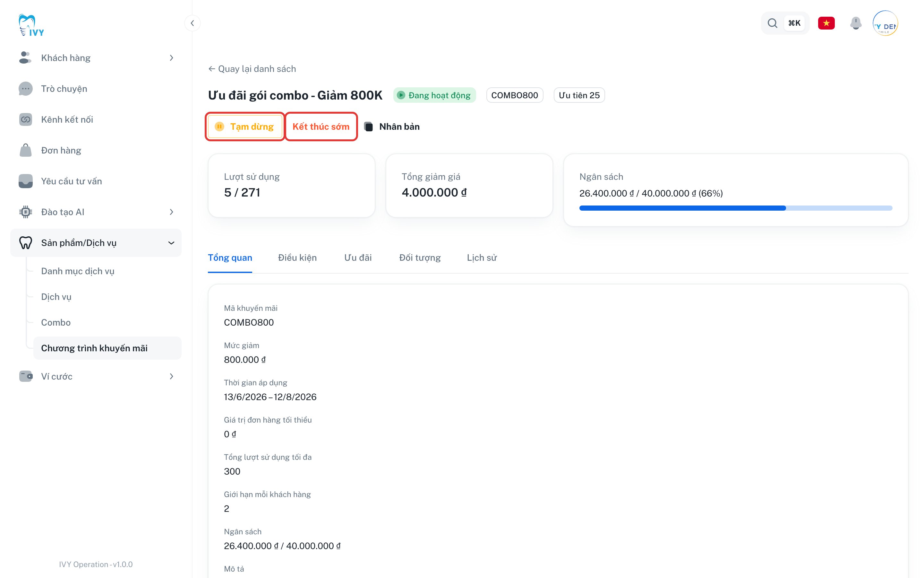Click the budget text with 66% in card
Image resolution: width=924 pixels, height=578 pixels.
tap(651, 193)
